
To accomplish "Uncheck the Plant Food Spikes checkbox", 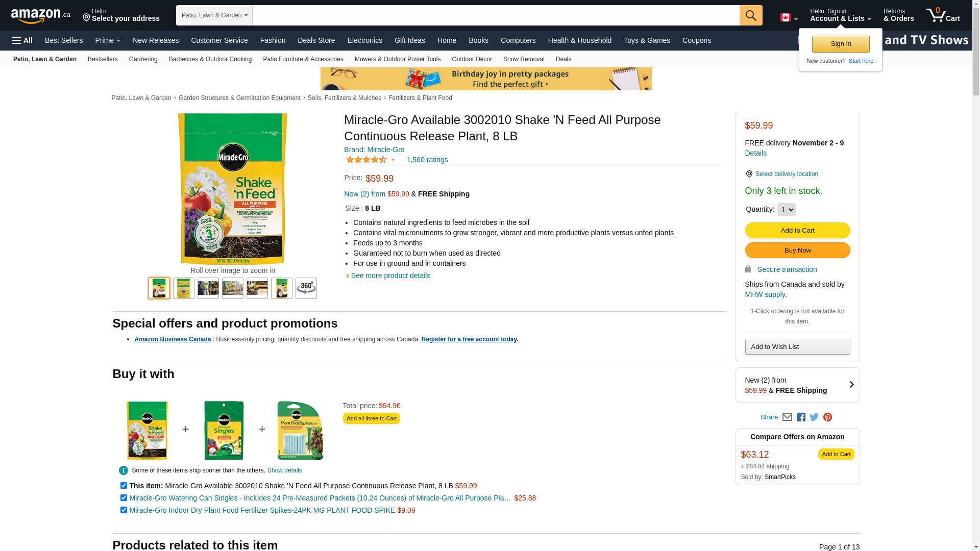I will (124, 510).
